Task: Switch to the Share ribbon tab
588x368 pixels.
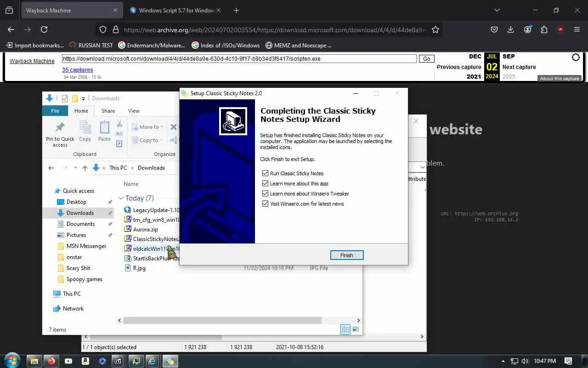Action: coord(108,111)
